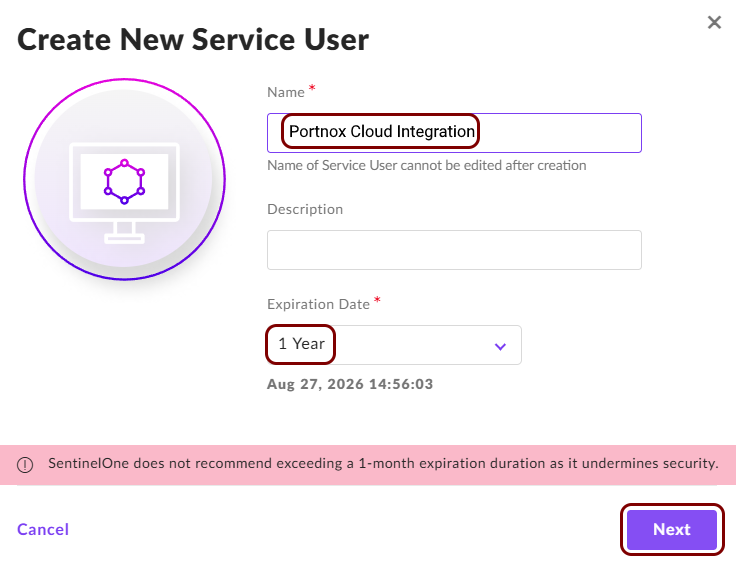
Task: Focus the empty Description input field
Action: 454,250
